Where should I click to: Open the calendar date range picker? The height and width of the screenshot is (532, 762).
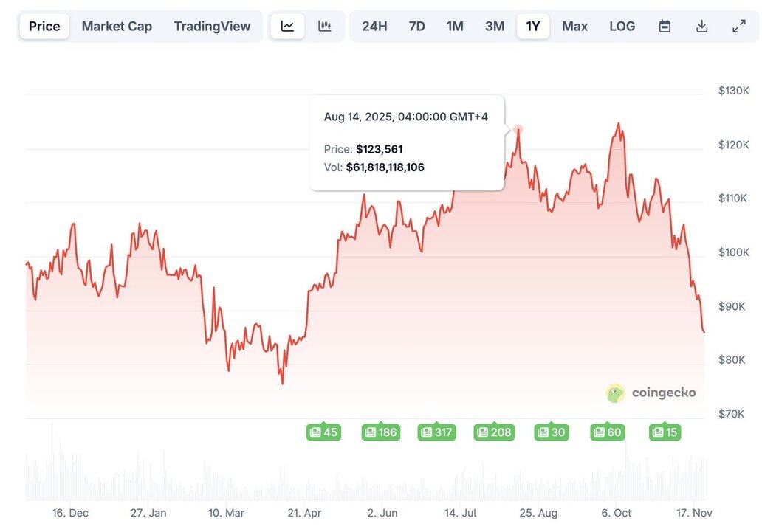pos(665,27)
